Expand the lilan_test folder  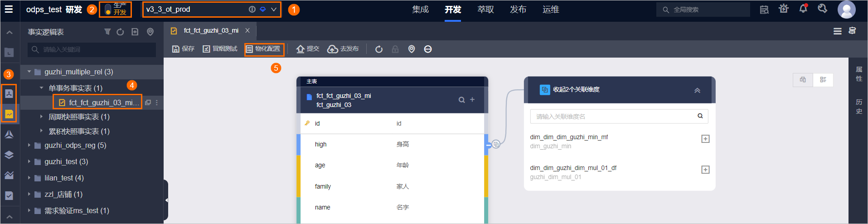pyautogui.click(x=29, y=178)
